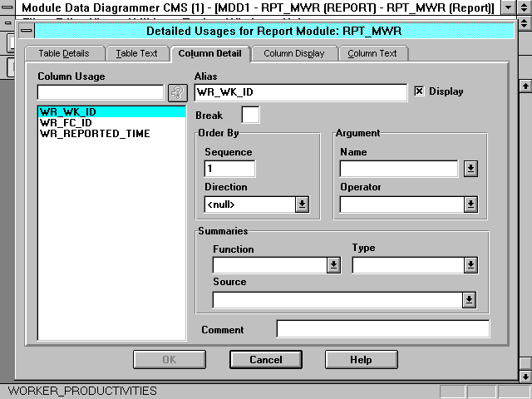Open the Argument Name dropdown arrow
The height and width of the screenshot is (399, 532).
[470, 169]
